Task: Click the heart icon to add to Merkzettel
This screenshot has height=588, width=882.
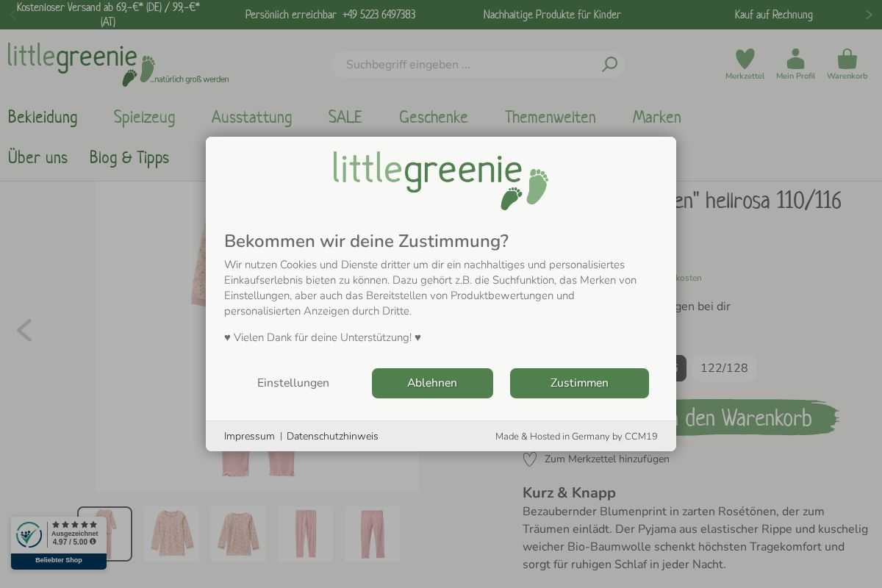Action: (x=530, y=459)
